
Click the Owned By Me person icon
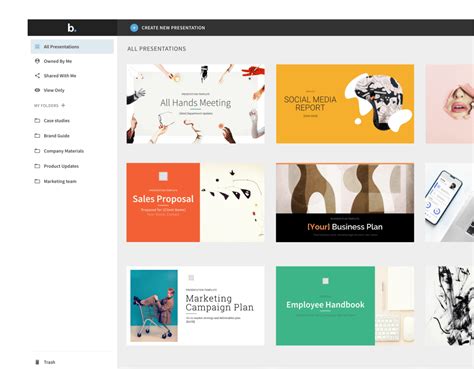pyautogui.click(x=37, y=61)
